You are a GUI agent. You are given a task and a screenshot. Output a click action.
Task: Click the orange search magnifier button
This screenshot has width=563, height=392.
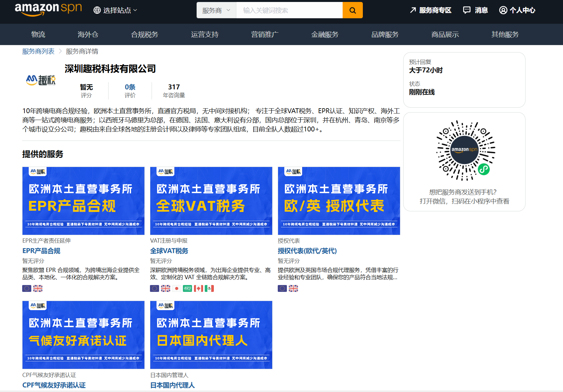pos(353,10)
